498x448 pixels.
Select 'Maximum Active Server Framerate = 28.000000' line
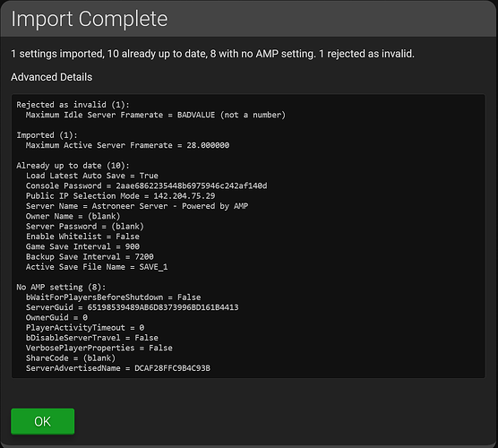(x=127, y=145)
